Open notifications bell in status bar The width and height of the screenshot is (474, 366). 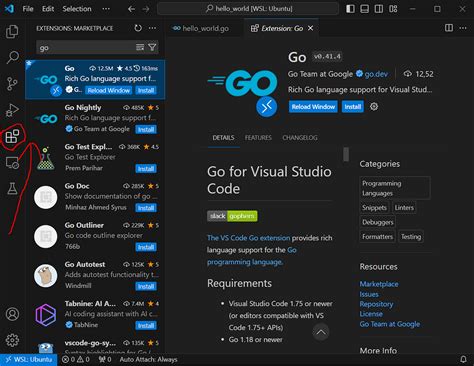point(463,359)
